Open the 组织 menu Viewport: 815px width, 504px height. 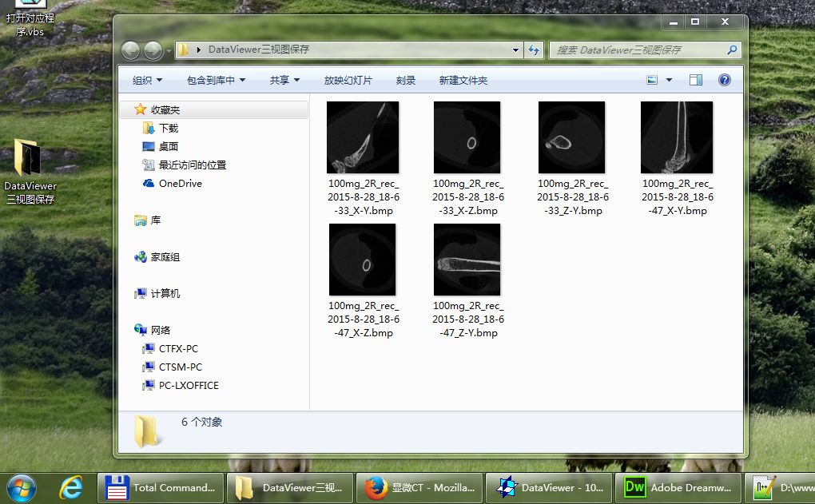coord(148,80)
